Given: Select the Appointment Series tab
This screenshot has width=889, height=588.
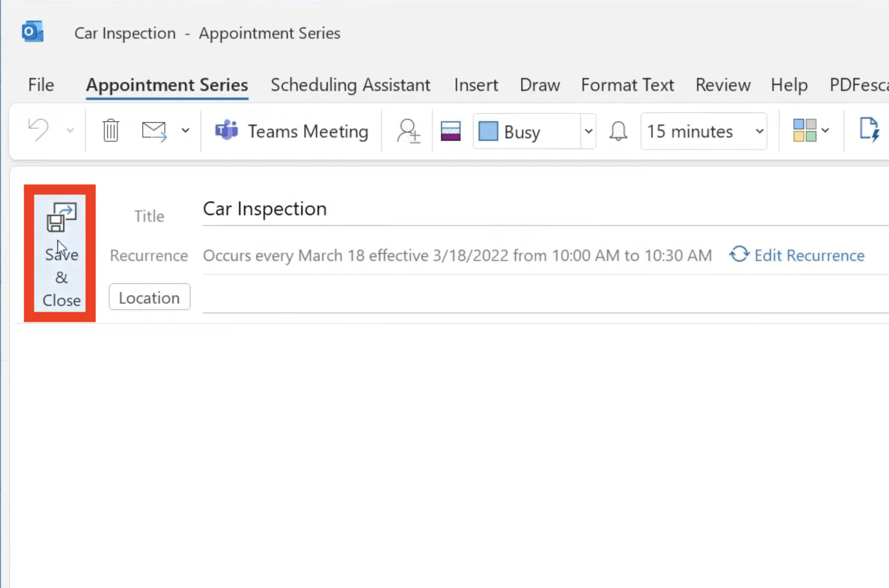Looking at the screenshot, I should (167, 85).
